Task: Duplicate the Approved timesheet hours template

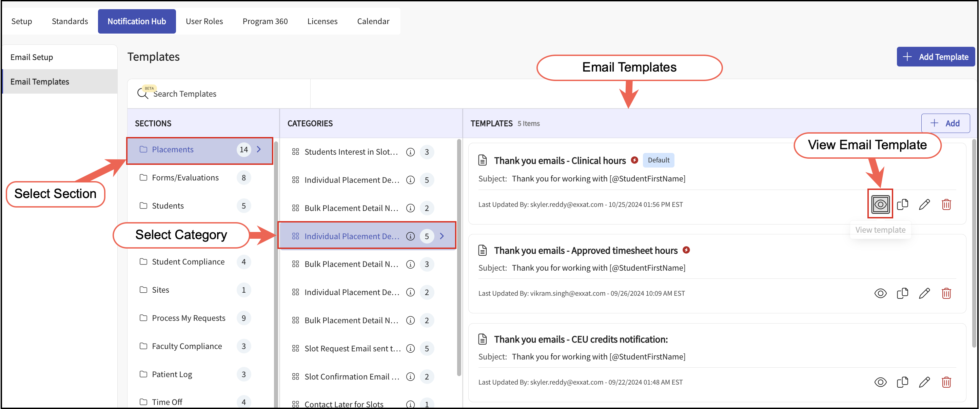Action: (902, 293)
